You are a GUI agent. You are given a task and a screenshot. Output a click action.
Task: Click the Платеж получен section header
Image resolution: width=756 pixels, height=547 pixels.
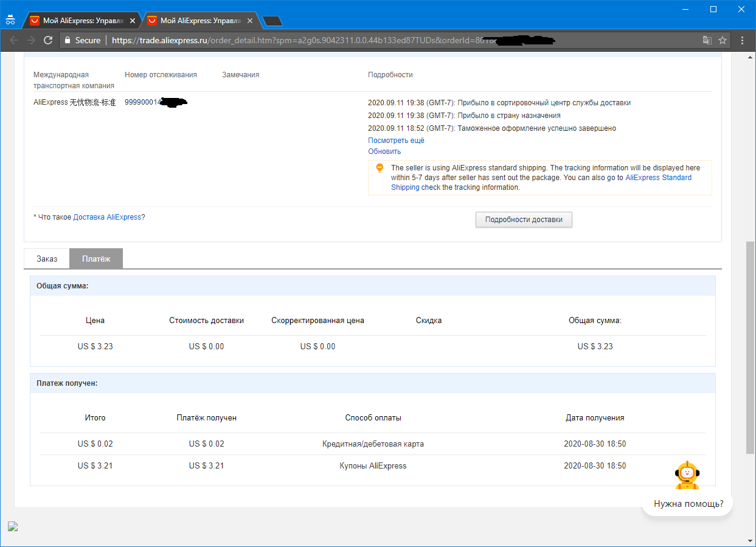point(373,383)
